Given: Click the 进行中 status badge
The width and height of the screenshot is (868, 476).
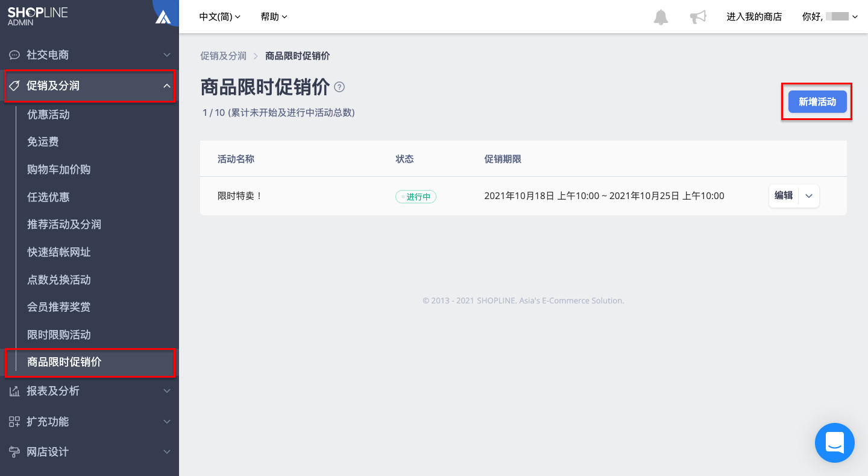Looking at the screenshot, I should 416,197.
